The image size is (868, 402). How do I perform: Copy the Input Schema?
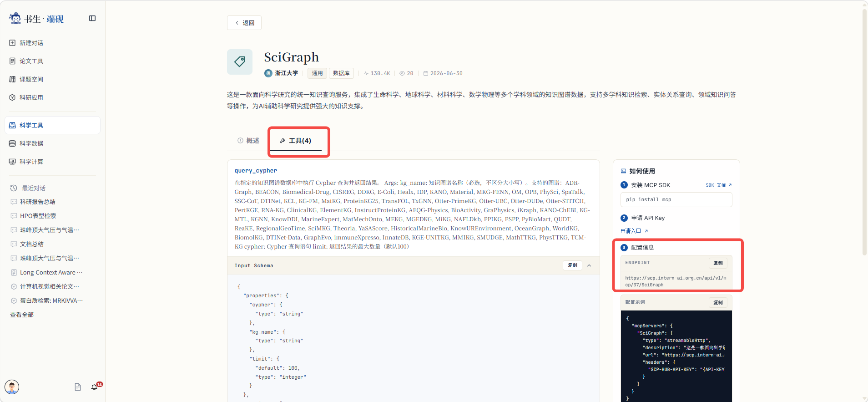[572, 265]
